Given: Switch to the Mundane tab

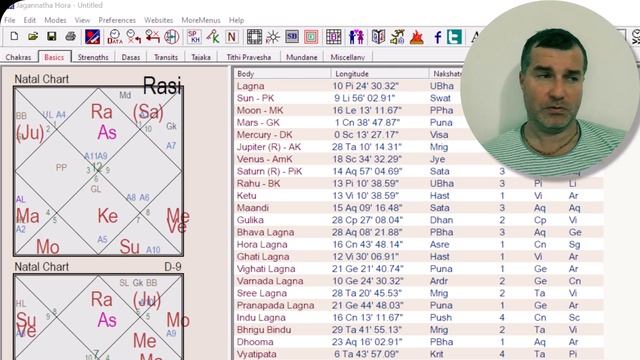Looking at the screenshot, I should (302, 57).
